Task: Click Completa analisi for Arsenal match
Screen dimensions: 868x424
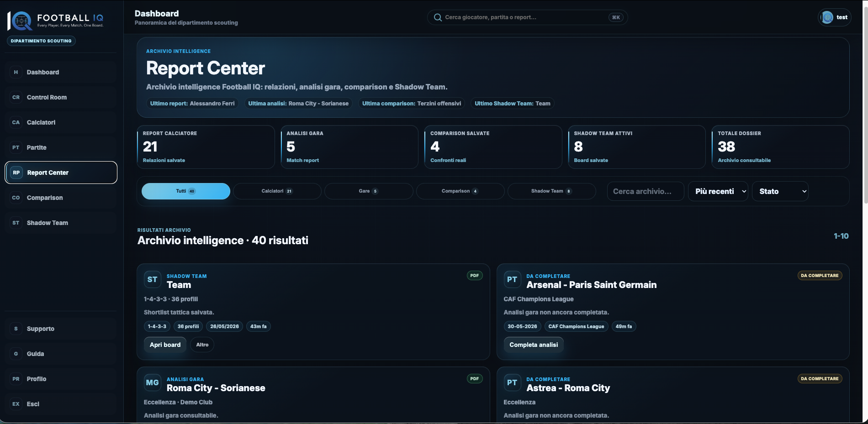Action: pyautogui.click(x=534, y=345)
